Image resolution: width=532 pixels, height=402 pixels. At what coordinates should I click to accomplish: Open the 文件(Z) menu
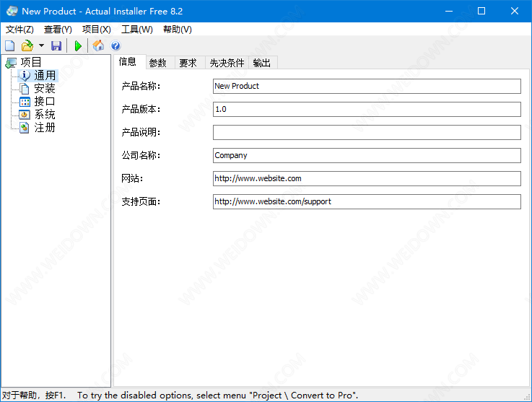point(19,30)
